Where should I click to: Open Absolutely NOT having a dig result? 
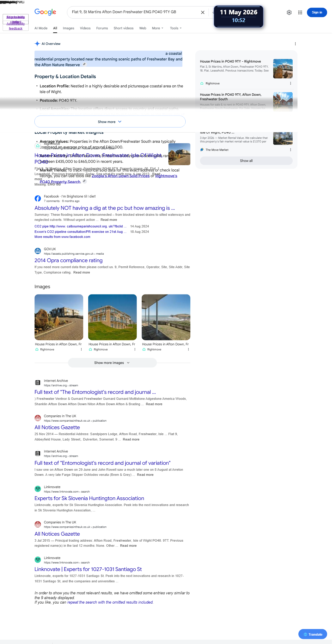pos(105,208)
